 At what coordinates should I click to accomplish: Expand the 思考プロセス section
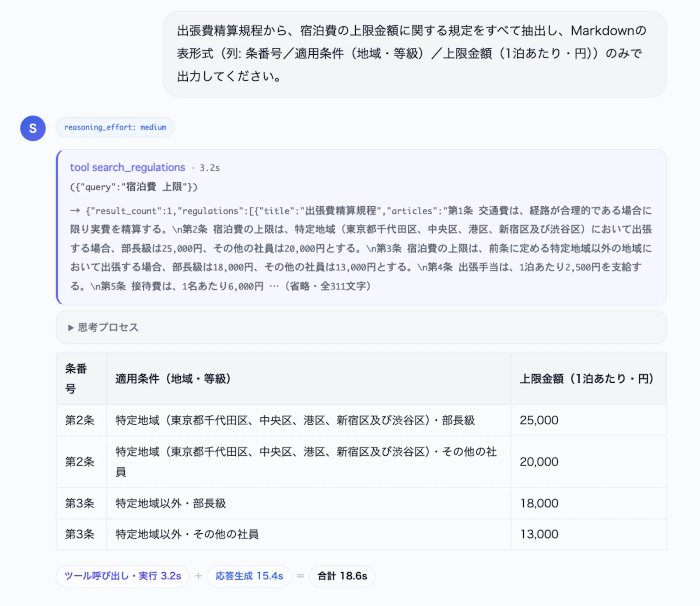tap(361, 327)
